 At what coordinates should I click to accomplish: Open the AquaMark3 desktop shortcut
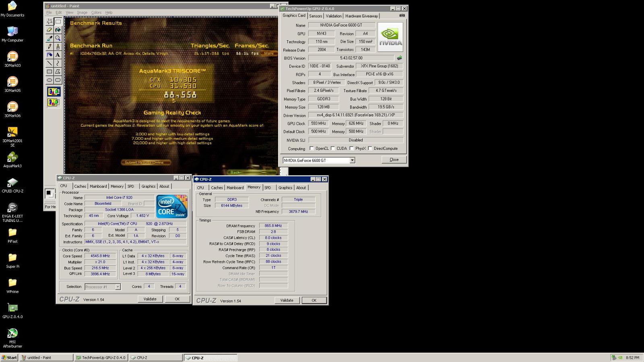[x=12, y=160]
